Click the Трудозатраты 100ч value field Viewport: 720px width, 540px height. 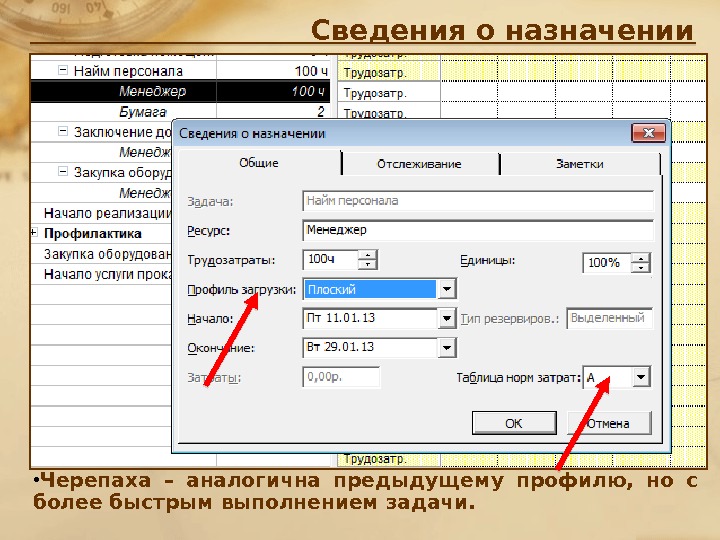click(330, 259)
